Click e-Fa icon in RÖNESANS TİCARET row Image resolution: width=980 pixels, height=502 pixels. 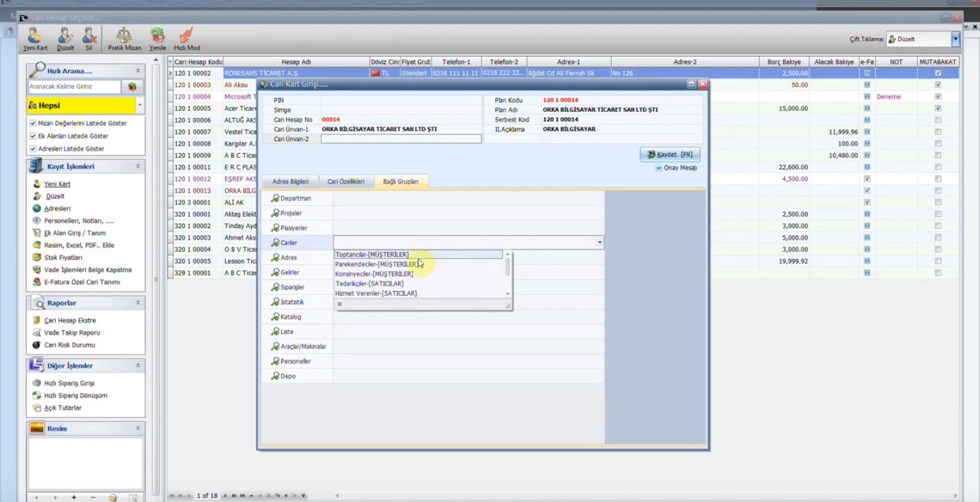click(x=867, y=73)
